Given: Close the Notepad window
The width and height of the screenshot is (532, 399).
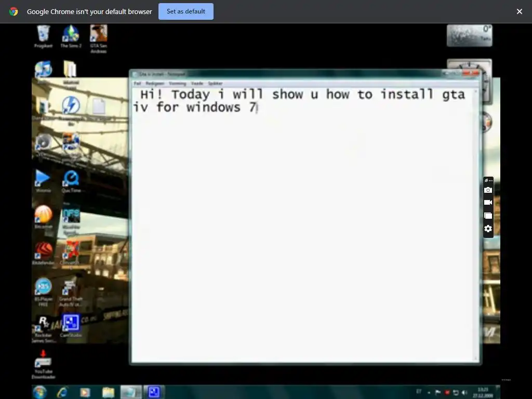Looking at the screenshot, I should pos(471,73).
